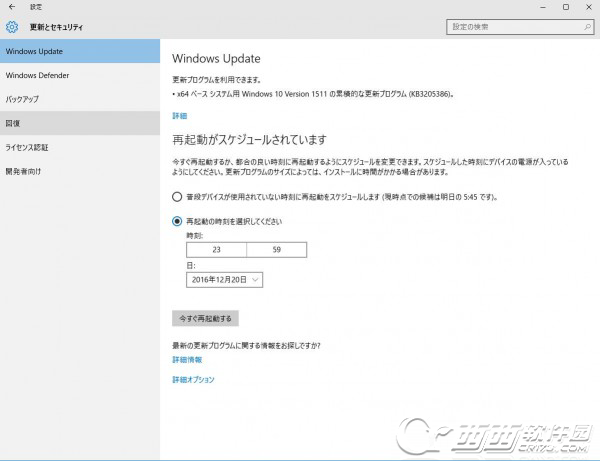The width and height of the screenshot is (600, 461).
Task: Close the settings window
Action: (589, 7)
